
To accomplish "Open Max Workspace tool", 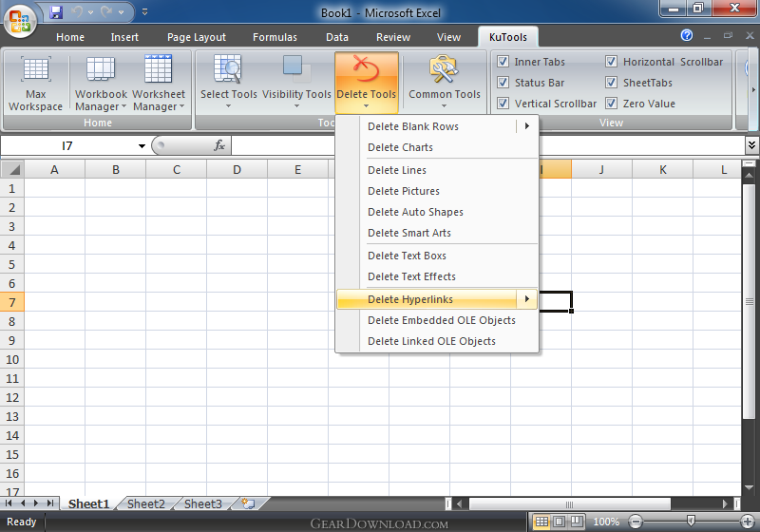I will tap(35, 84).
